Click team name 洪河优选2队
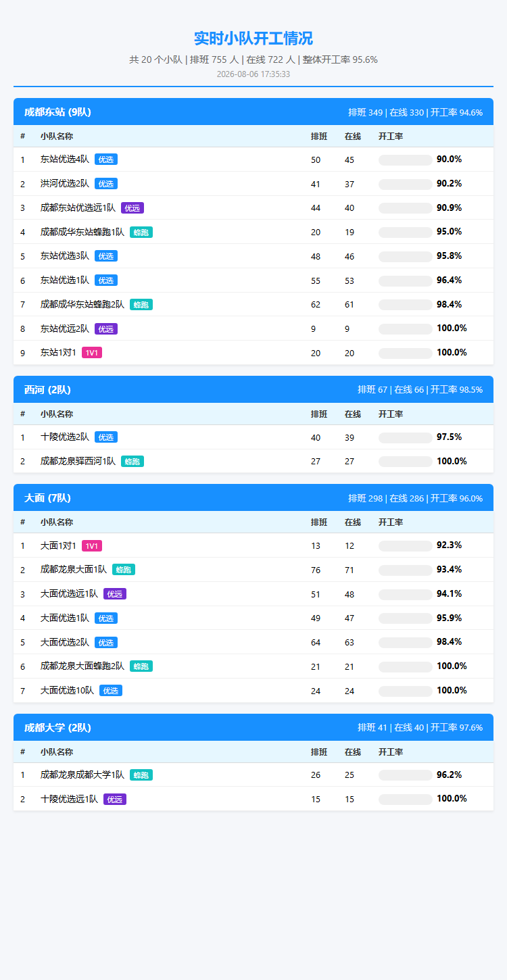 coord(65,184)
